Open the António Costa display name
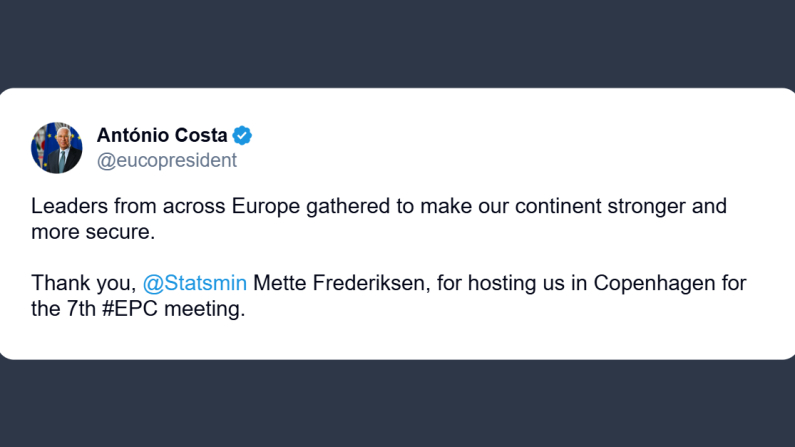795x447 pixels. tap(162, 136)
